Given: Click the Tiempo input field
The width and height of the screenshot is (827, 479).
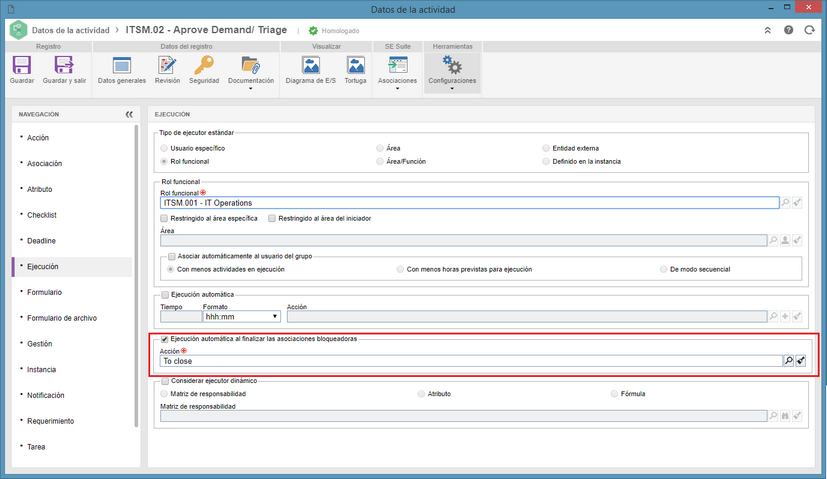Looking at the screenshot, I should click(181, 317).
